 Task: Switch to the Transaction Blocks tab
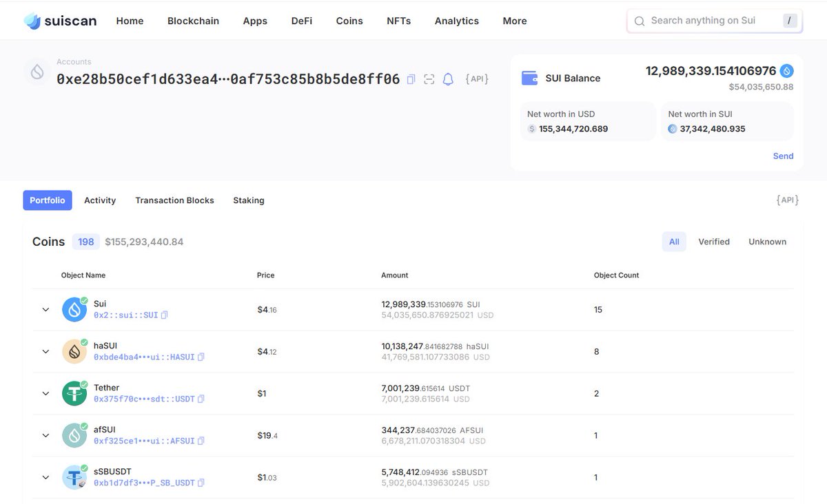(174, 200)
